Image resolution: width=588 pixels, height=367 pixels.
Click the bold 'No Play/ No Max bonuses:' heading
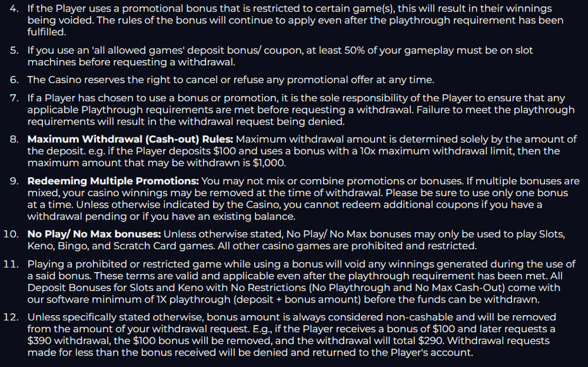click(x=94, y=234)
